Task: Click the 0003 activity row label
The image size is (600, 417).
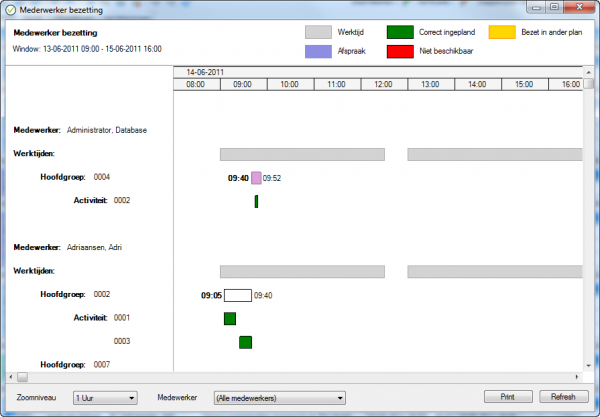Action: coord(122,341)
